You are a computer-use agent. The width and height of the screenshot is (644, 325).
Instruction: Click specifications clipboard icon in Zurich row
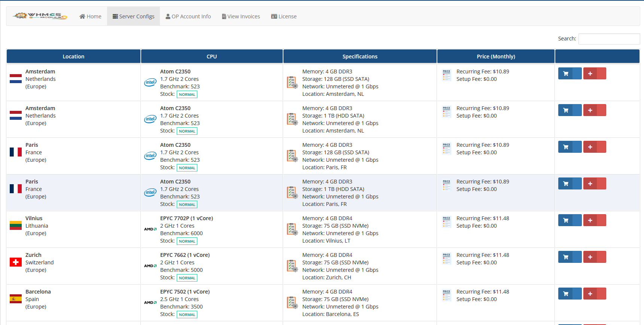292,266
